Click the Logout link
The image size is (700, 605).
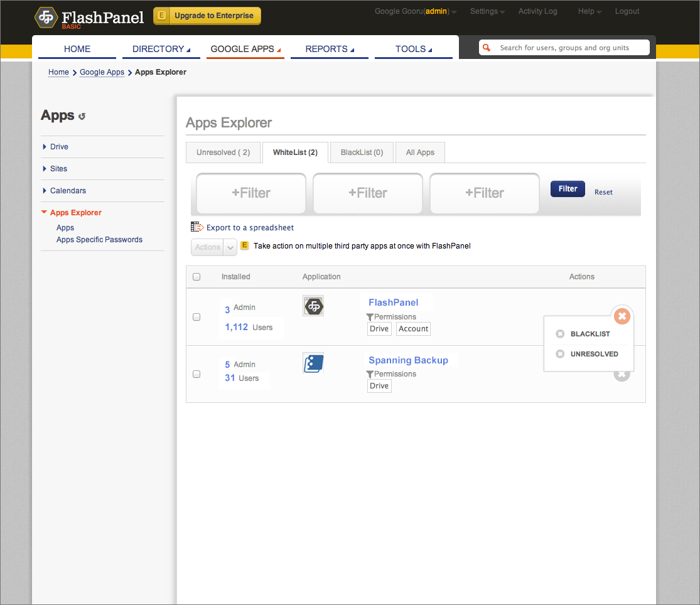click(627, 11)
